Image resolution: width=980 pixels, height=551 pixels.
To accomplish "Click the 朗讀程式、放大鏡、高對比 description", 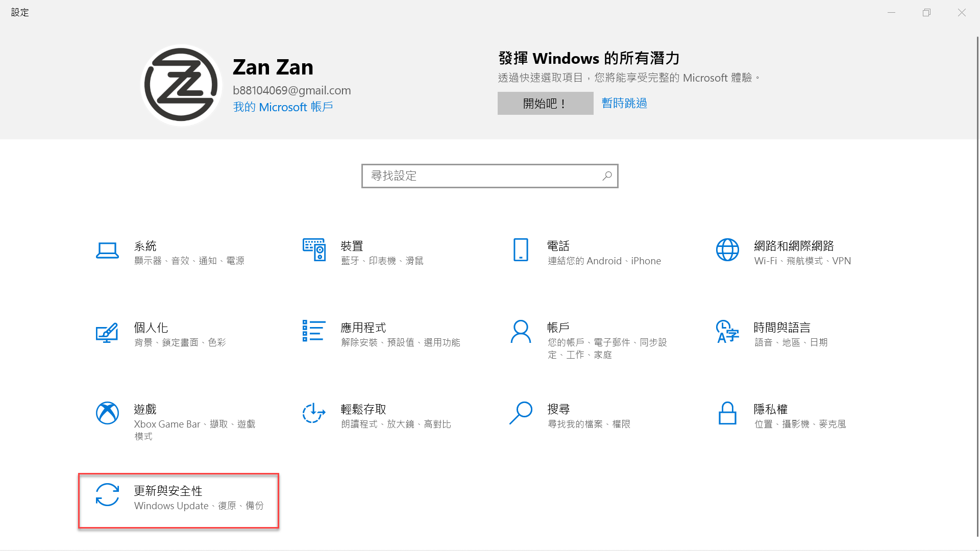I will click(x=396, y=424).
